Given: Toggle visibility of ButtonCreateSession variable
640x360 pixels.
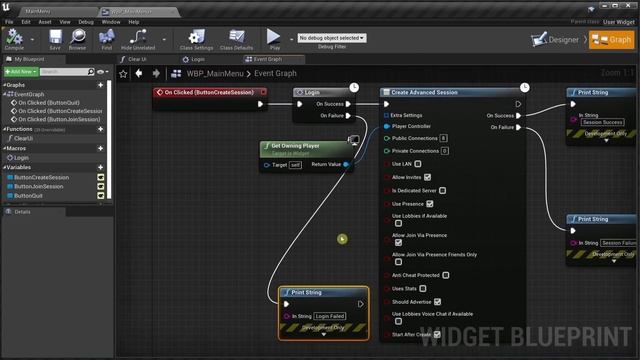Looking at the screenshot, I should pos(100,178).
